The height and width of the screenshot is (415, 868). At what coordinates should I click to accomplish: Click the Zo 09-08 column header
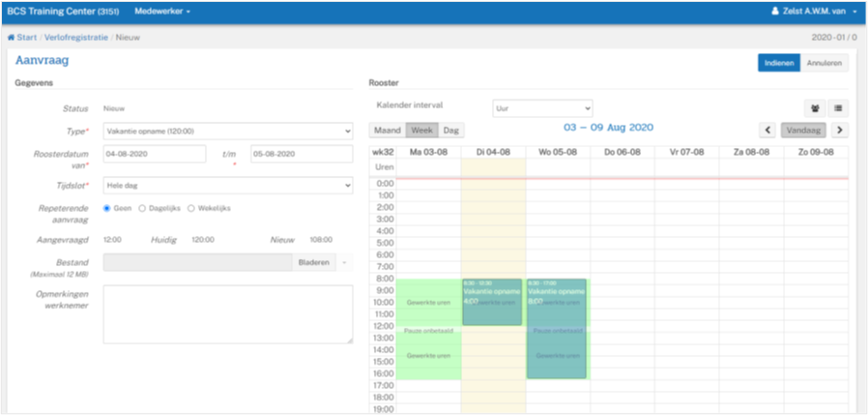click(x=816, y=152)
